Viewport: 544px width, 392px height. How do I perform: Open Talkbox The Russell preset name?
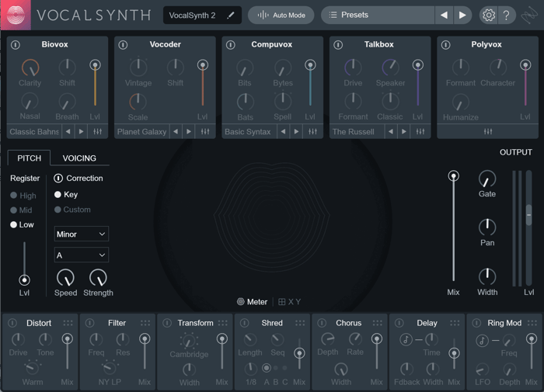[x=356, y=132]
